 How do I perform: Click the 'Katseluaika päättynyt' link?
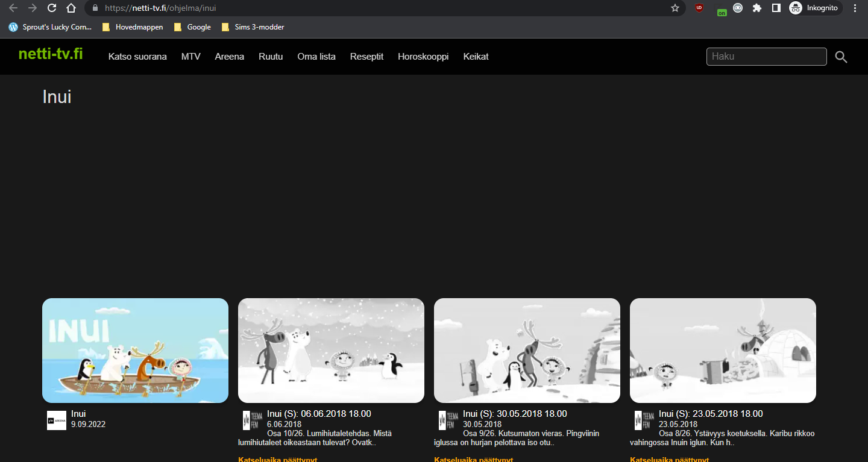(277, 459)
